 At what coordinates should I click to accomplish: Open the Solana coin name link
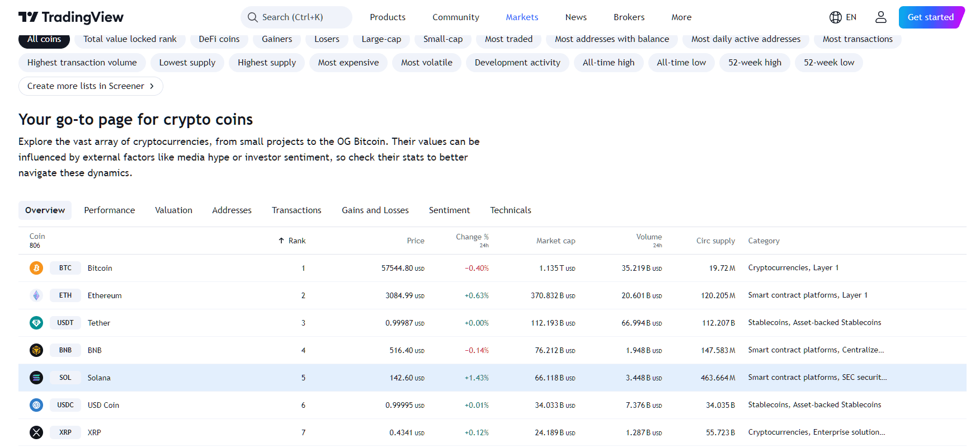(99, 378)
